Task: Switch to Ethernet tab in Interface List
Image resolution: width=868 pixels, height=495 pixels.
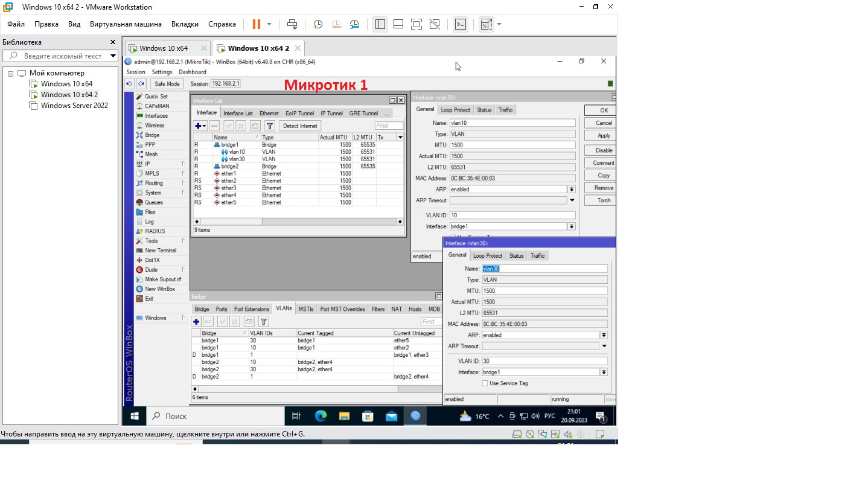Action: (269, 113)
